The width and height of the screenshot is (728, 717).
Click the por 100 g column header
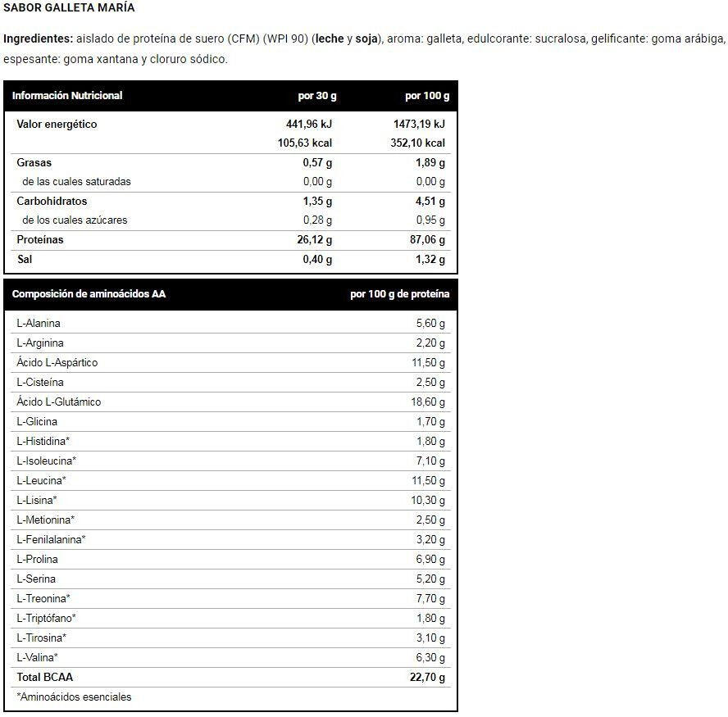click(427, 96)
